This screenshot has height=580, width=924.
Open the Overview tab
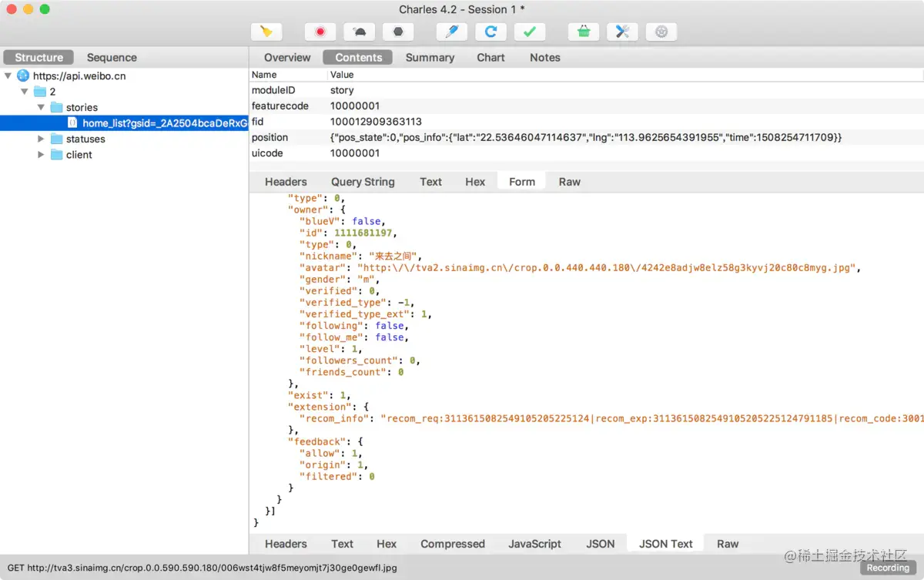click(x=287, y=57)
